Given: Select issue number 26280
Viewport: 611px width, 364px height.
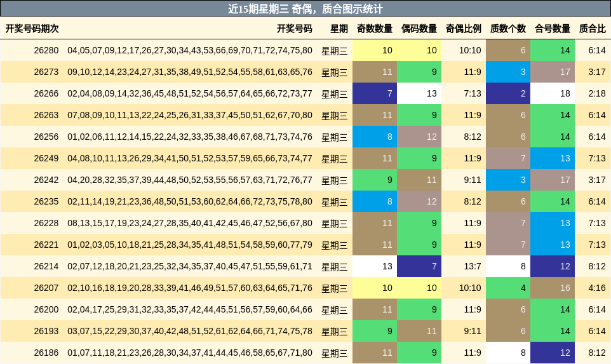Looking at the screenshot, I should 46,50.
